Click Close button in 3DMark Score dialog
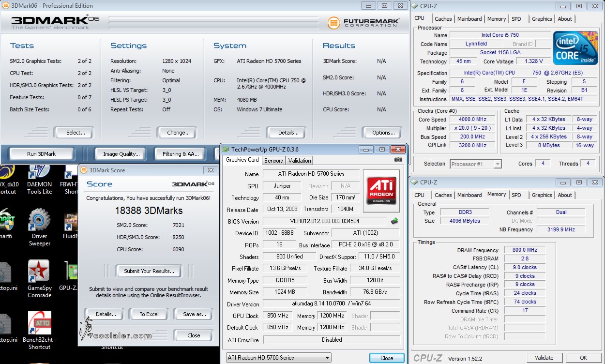The width and height of the screenshot is (605, 364). click(194, 335)
